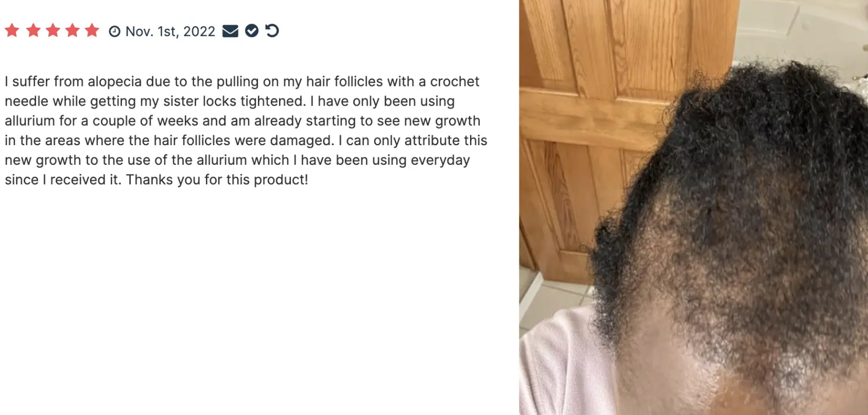Click the circular arrow icon

tap(272, 31)
